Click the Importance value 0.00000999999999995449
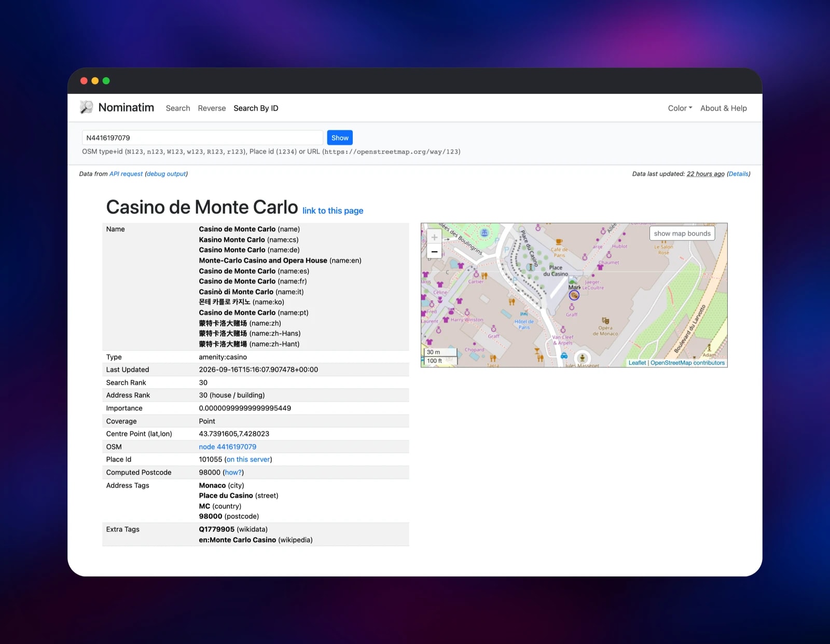The height and width of the screenshot is (644, 830). [245, 408]
